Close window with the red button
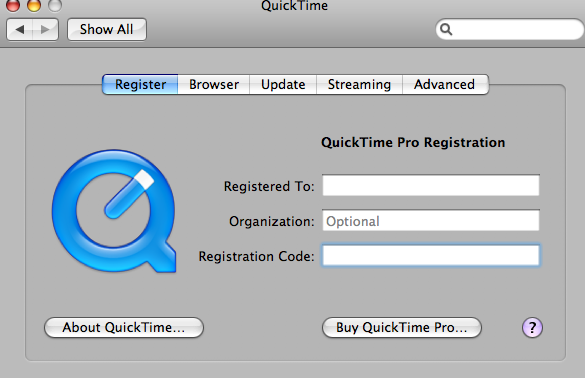The width and height of the screenshot is (585, 378). pyautogui.click(x=13, y=5)
